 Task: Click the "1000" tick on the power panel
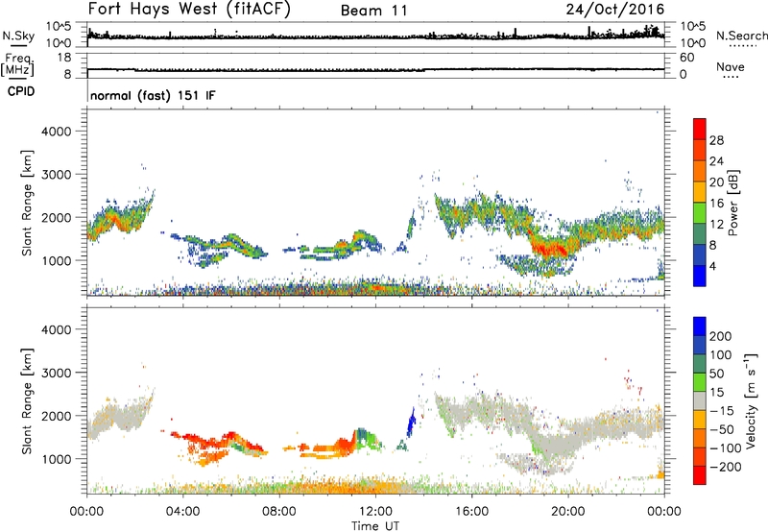[57, 260]
